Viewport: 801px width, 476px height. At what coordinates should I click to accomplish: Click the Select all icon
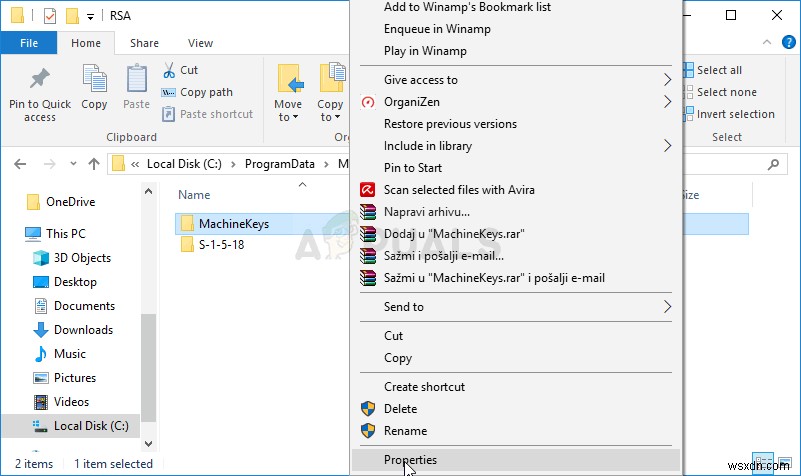(x=688, y=70)
